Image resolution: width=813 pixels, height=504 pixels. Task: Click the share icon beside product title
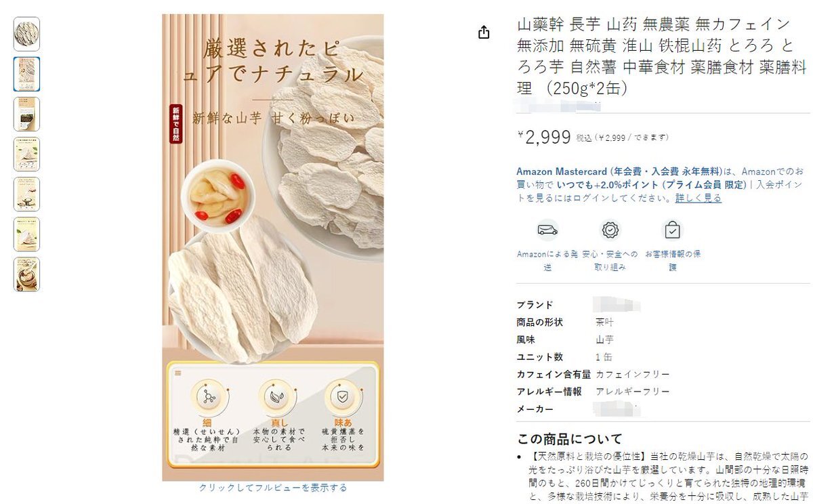tap(484, 33)
